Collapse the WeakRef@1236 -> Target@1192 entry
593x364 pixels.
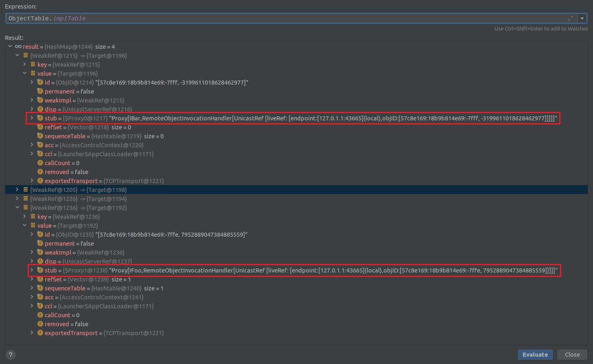click(17, 207)
